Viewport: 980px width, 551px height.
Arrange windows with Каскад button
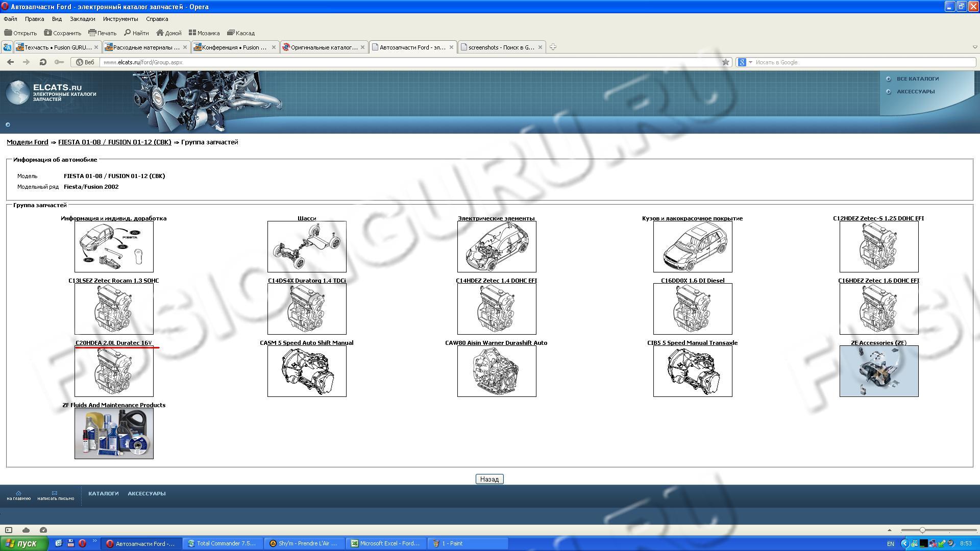click(241, 33)
